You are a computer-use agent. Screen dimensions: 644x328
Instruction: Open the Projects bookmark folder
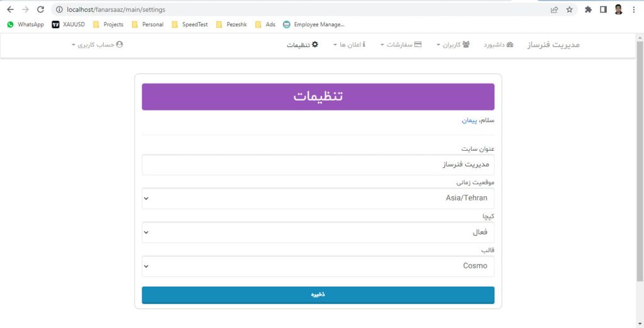[108, 25]
